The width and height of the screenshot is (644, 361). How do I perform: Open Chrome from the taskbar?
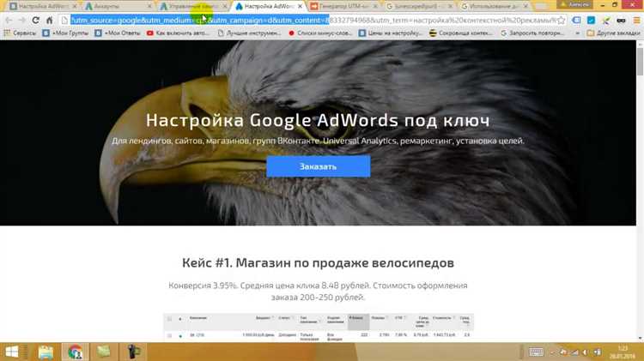(76, 352)
